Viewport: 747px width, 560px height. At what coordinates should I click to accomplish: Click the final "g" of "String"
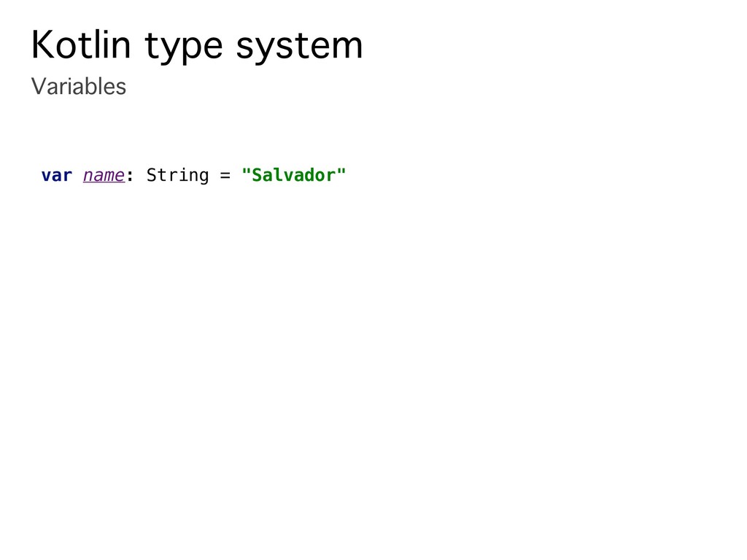point(204,177)
